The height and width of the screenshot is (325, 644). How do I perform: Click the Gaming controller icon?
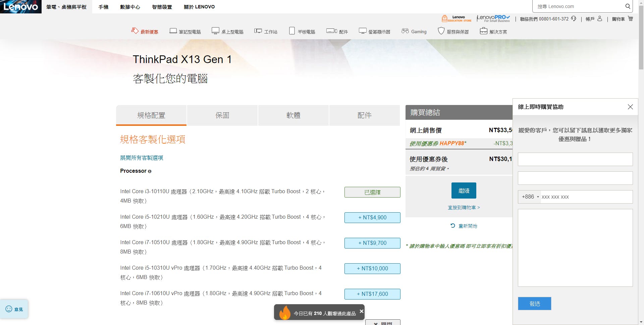click(x=405, y=31)
